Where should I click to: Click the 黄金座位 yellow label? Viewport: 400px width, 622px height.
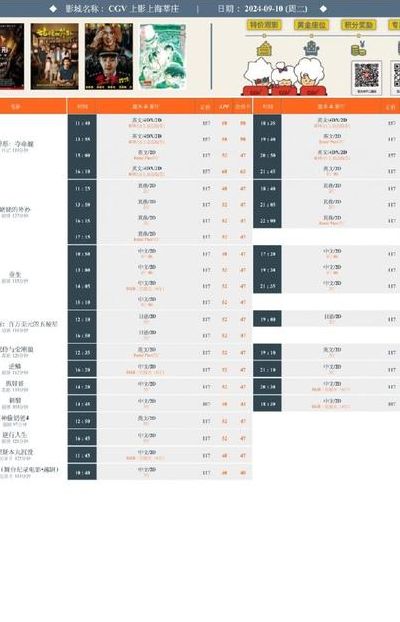tap(312, 25)
